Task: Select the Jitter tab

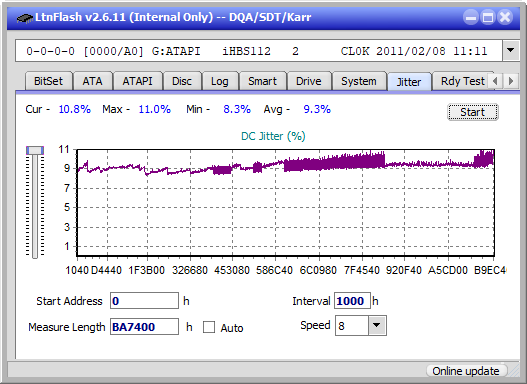Action: click(409, 82)
